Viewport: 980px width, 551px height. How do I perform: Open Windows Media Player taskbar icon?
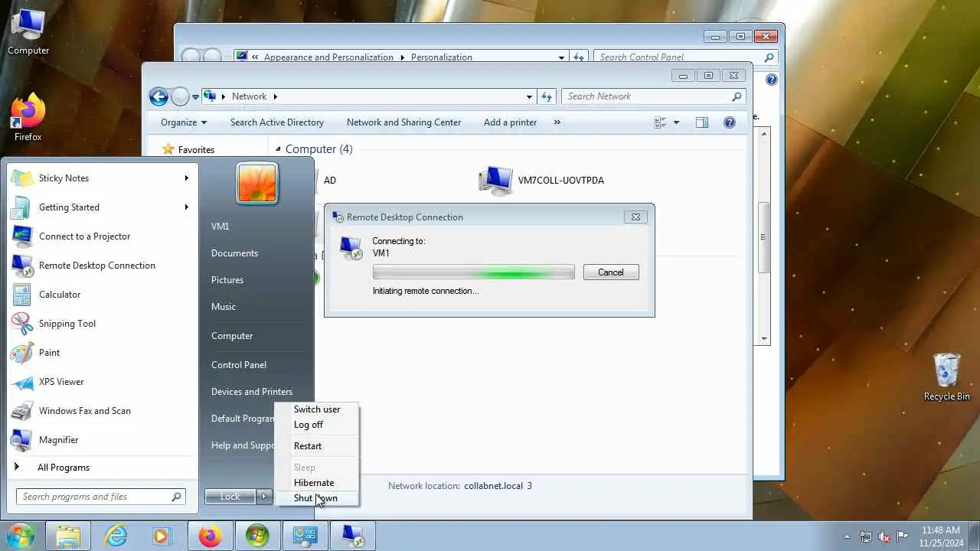[x=162, y=536]
